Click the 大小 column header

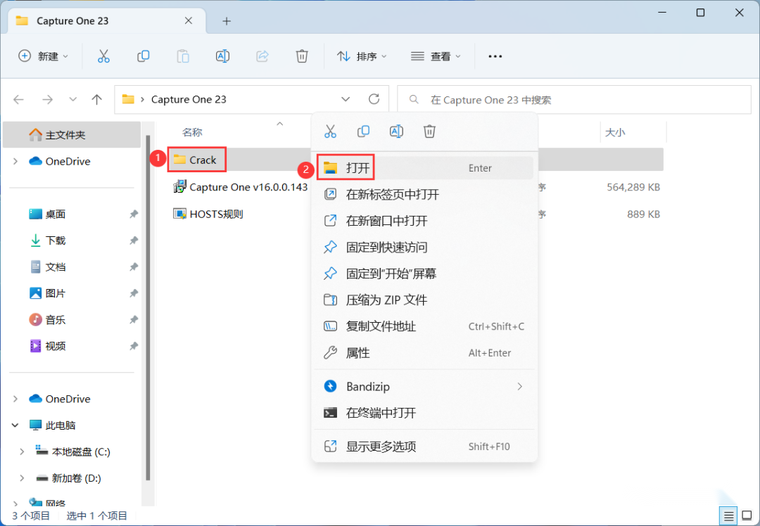coord(615,132)
